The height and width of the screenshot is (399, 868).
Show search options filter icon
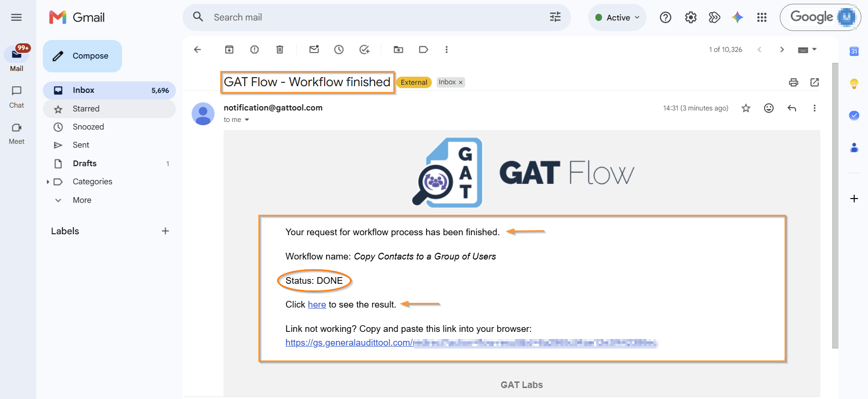pos(555,18)
